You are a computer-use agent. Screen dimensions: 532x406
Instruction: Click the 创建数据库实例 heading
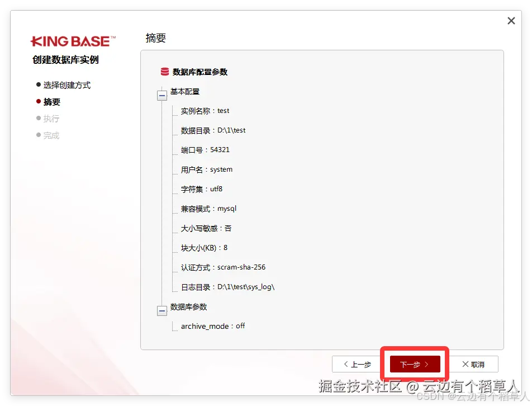coord(65,60)
